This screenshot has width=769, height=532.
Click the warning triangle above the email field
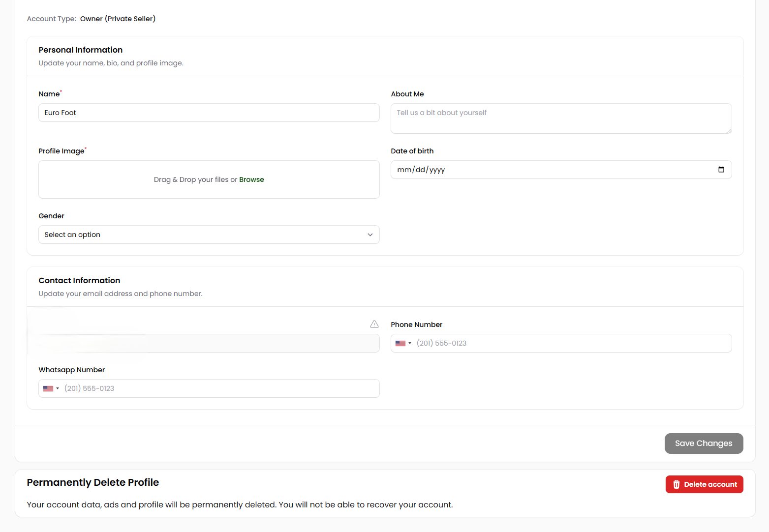pos(374,324)
